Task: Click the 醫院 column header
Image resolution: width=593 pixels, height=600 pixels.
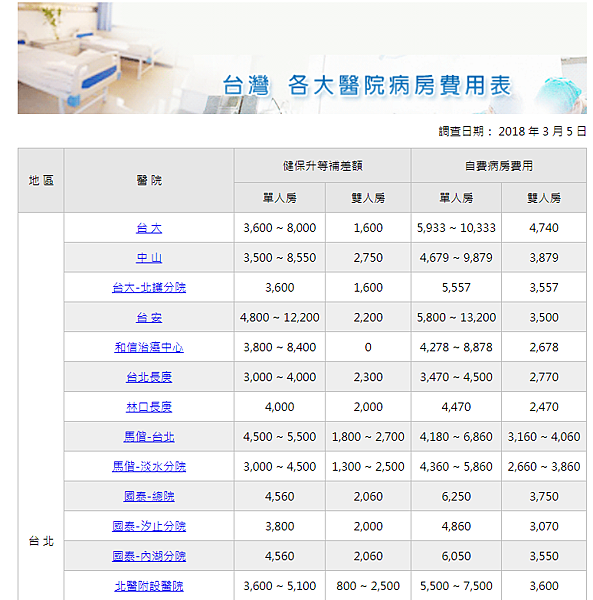Action: [149, 181]
